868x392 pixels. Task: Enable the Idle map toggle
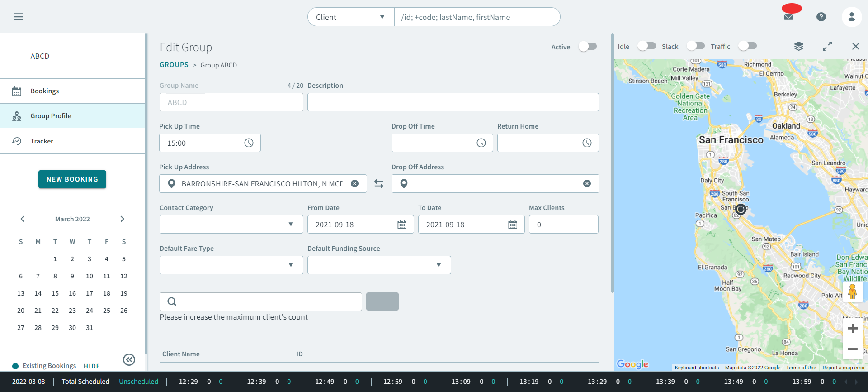coord(646,46)
